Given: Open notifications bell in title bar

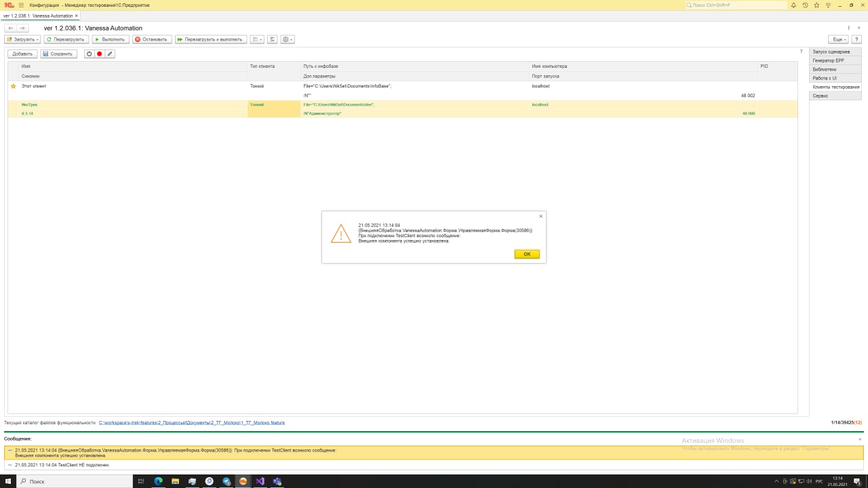Looking at the screenshot, I should point(793,5).
